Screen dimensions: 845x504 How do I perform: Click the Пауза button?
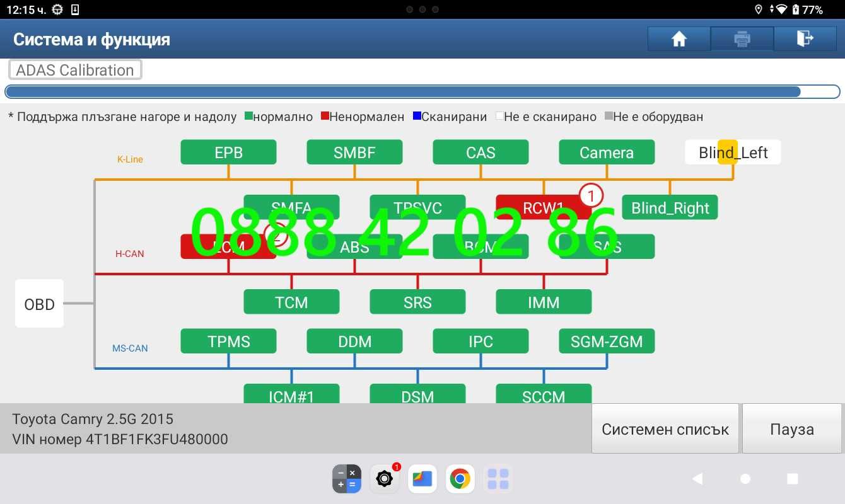click(x=792, y=429)
